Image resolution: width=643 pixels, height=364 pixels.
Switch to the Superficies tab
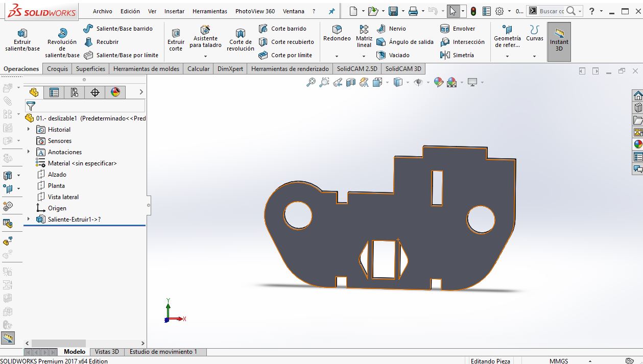point(90,69)
